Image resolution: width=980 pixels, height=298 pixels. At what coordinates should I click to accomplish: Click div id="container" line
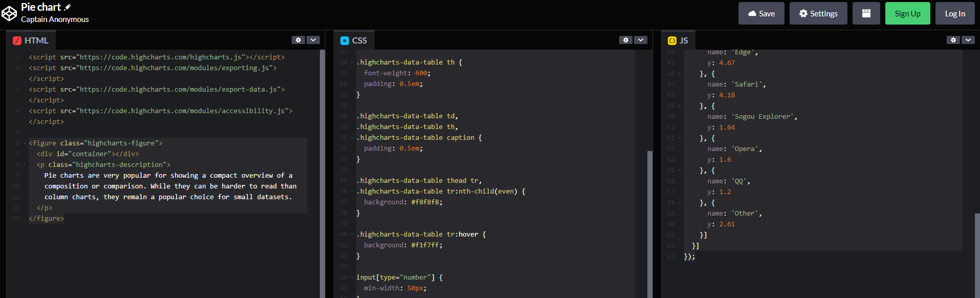(x=88, y=154)
